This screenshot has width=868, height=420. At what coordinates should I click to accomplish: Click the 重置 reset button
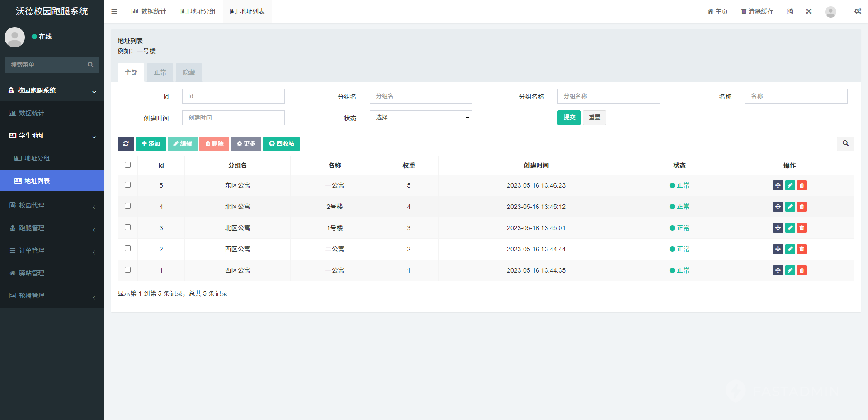[594, 118]
